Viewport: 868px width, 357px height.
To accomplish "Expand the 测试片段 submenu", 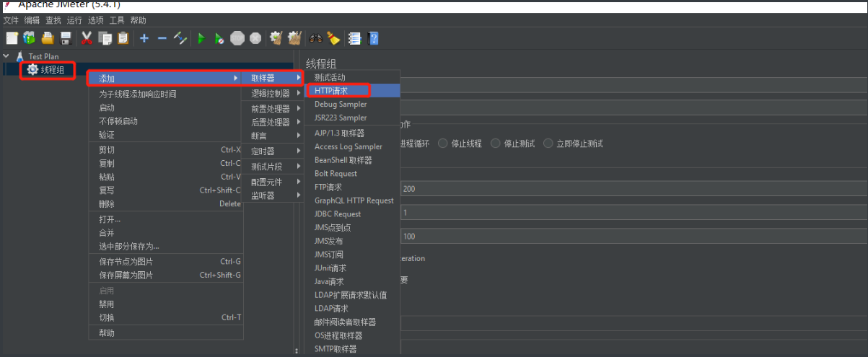I will pos(274,167).
